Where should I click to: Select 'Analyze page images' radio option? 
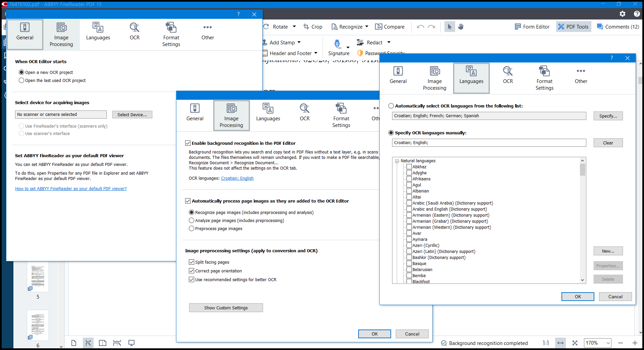(x=192, y=221)
